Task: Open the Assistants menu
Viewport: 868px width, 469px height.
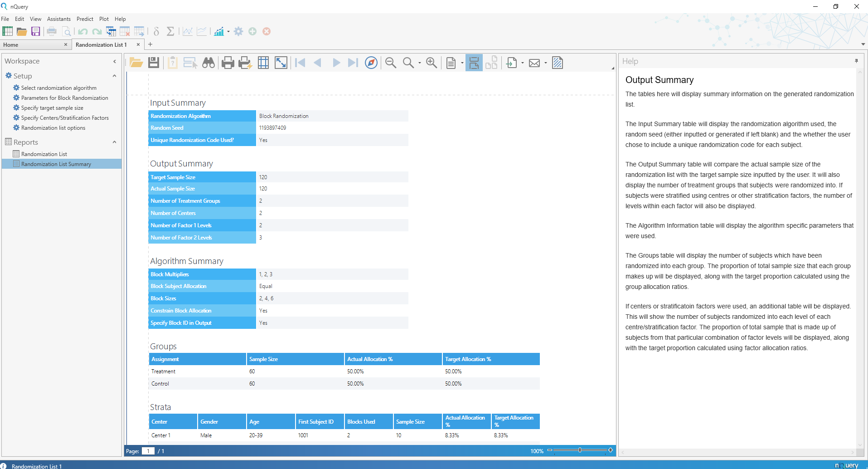Action: 58,19
